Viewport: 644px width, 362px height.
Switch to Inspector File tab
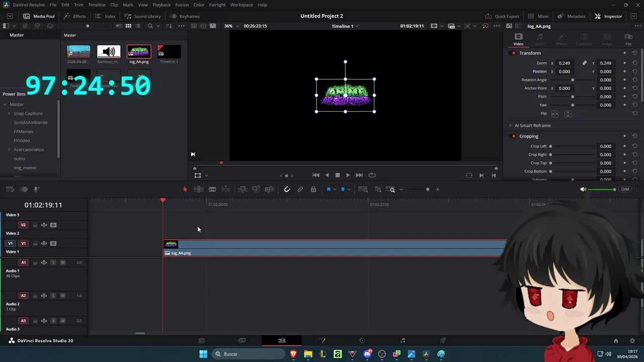coord(628,39)
